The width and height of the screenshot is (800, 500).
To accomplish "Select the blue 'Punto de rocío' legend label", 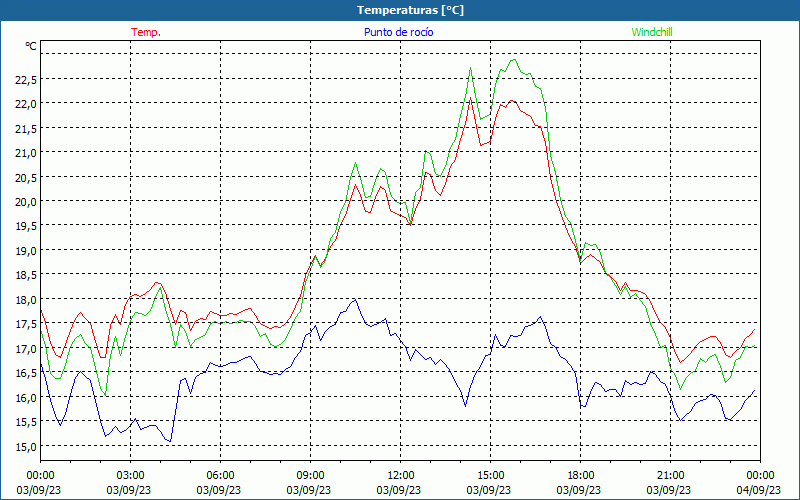I will (x=398, y=32).
